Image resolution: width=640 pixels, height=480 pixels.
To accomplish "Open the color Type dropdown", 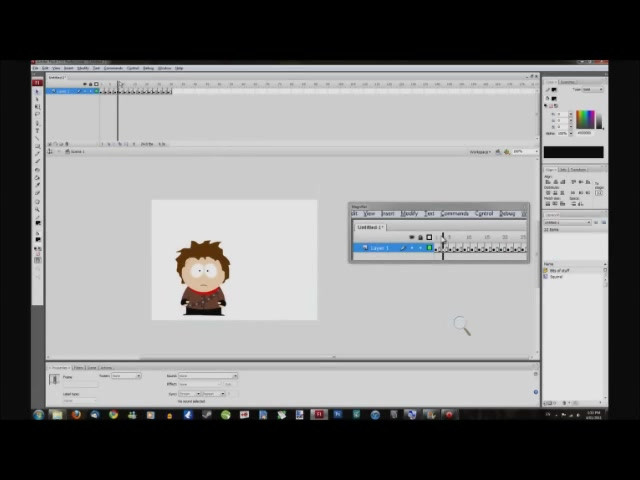I will click(x=593, y=89).
